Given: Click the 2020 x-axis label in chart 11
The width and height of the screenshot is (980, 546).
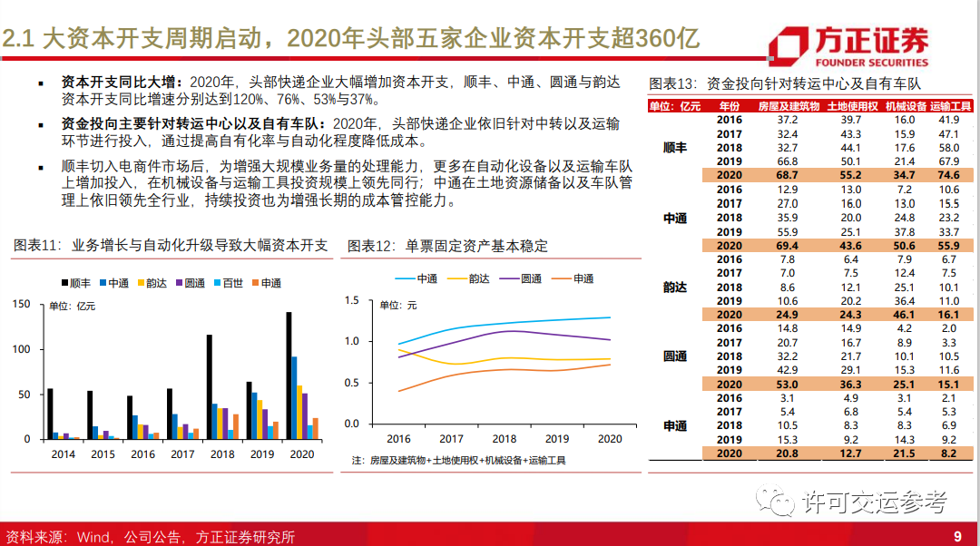Looking at the screenshot, I should coord(302,454).
